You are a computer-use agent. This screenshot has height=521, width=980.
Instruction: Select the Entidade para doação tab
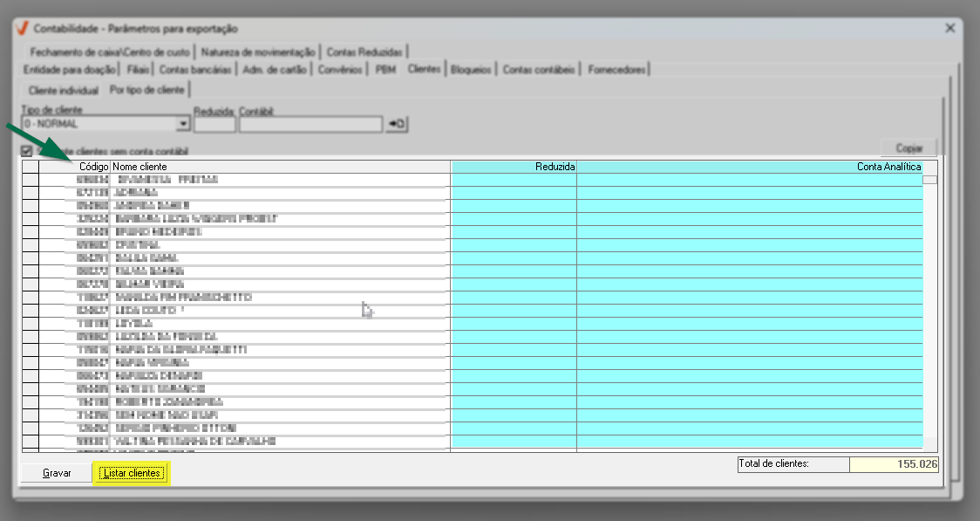70,70
